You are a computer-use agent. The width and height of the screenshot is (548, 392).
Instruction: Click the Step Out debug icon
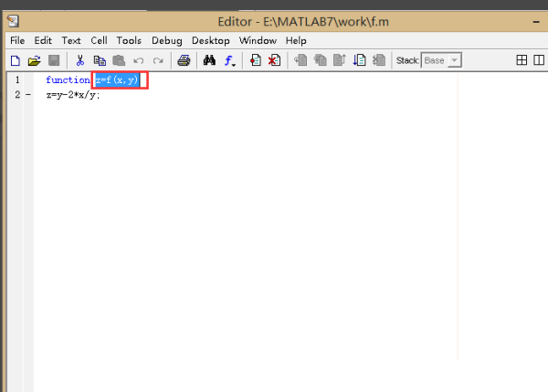(340, 60)
